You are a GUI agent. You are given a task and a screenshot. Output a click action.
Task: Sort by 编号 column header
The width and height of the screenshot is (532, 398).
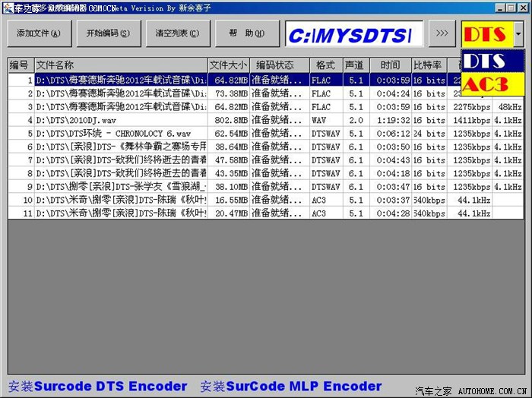tap(21, 65)
